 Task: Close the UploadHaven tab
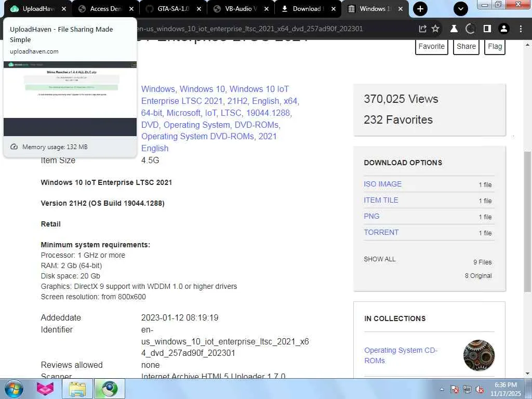pyautogui.click(x=64, y=9)
